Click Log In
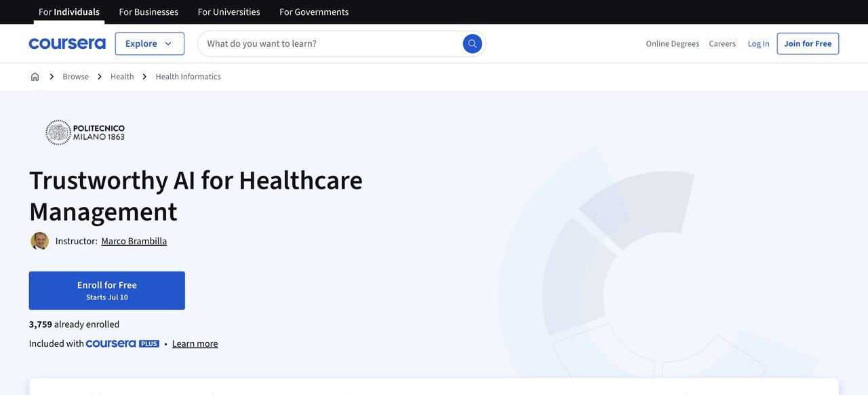868x395 pixels. 759,43
